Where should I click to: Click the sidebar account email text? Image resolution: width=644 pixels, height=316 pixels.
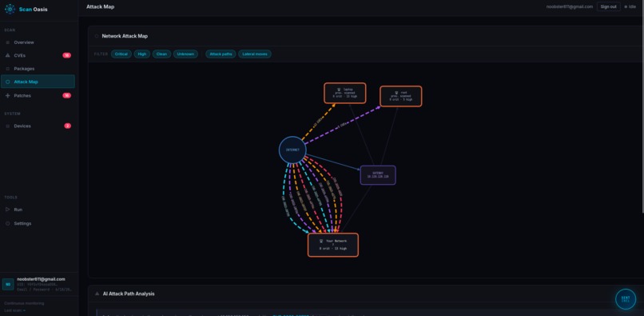click(41, 279)
